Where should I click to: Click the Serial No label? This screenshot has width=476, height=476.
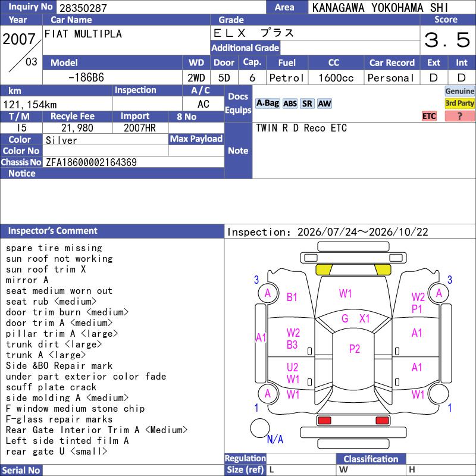point(21,471)
